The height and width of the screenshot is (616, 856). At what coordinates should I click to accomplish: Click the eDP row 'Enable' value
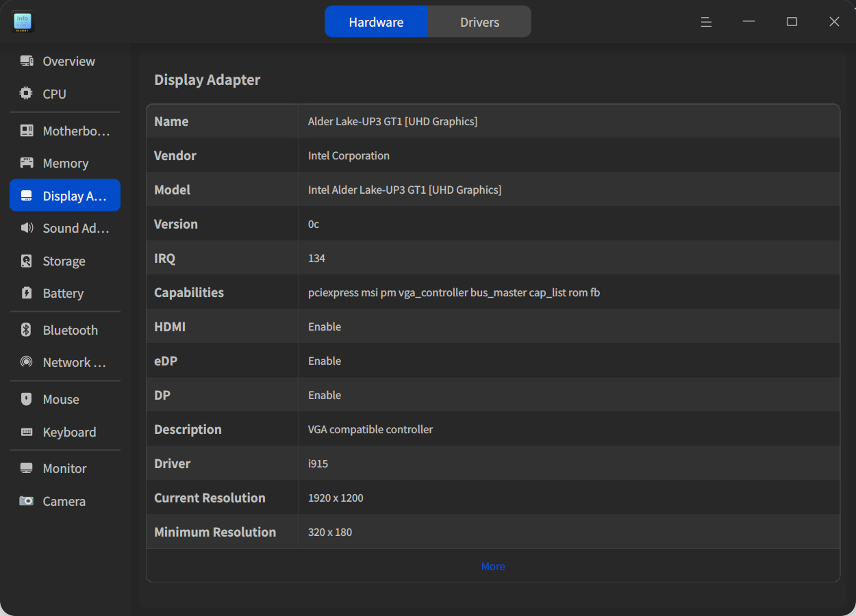tap(325, 361)
